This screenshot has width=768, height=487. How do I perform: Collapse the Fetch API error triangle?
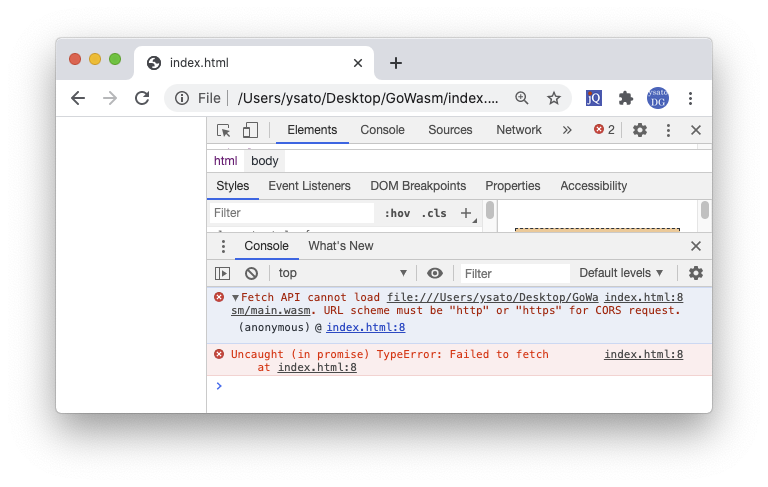coord(236,298)
